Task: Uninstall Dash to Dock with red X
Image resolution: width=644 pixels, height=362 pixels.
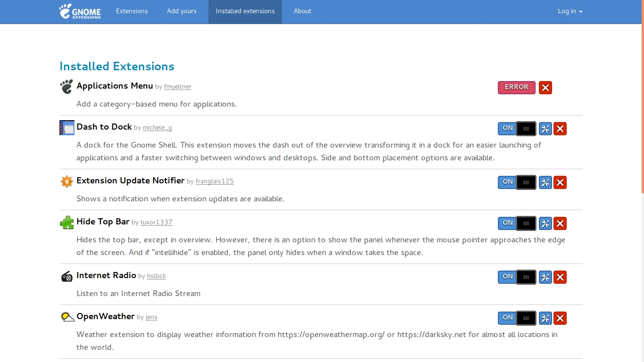Action: 560,129
